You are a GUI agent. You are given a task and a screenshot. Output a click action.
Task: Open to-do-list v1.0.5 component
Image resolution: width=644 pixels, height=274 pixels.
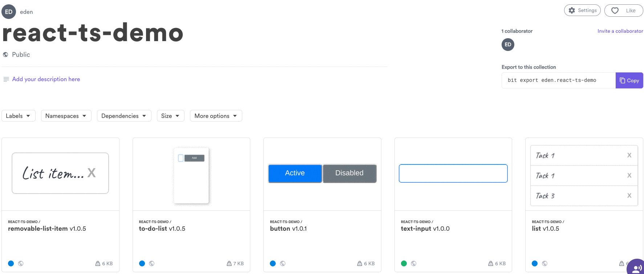point(162,229)
